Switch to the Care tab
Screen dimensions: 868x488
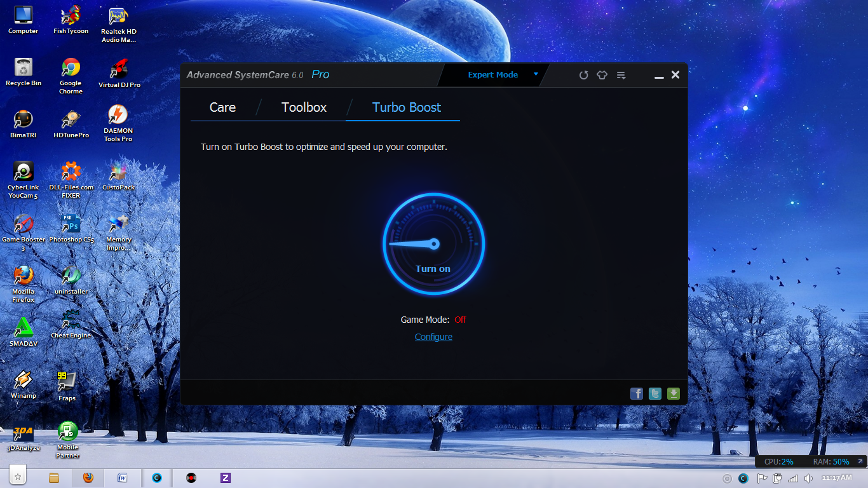click(222, 107)
